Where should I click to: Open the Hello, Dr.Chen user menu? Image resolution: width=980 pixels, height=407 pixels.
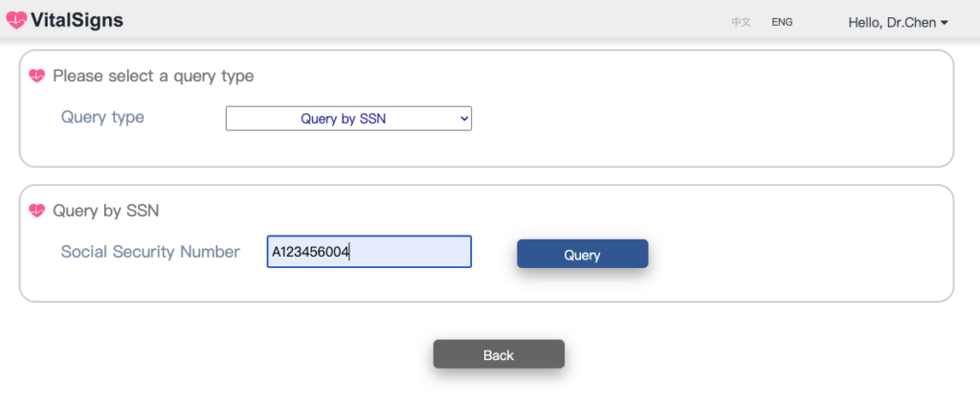[898, 23]
